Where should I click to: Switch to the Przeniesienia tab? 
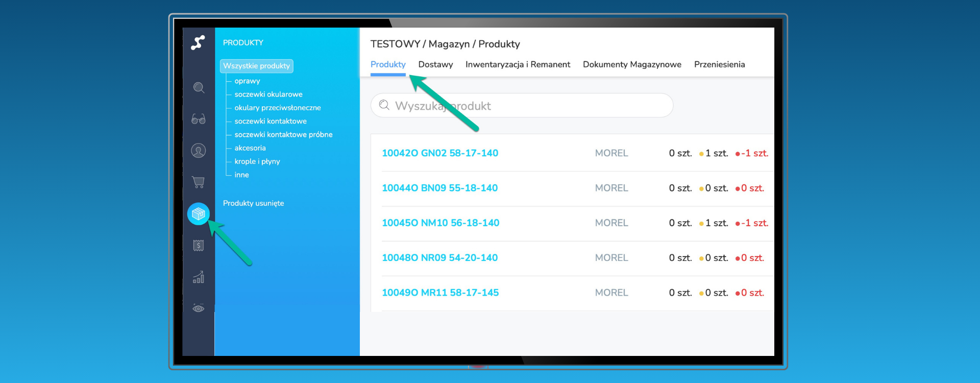(719, 64)
